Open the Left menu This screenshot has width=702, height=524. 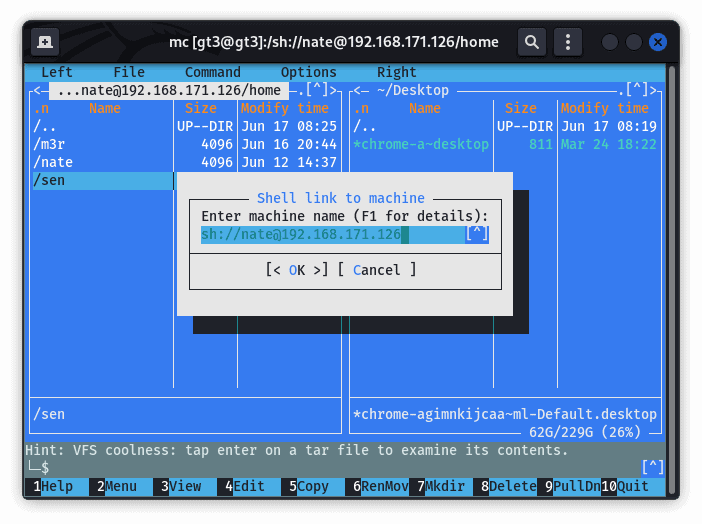coord(57,72)
